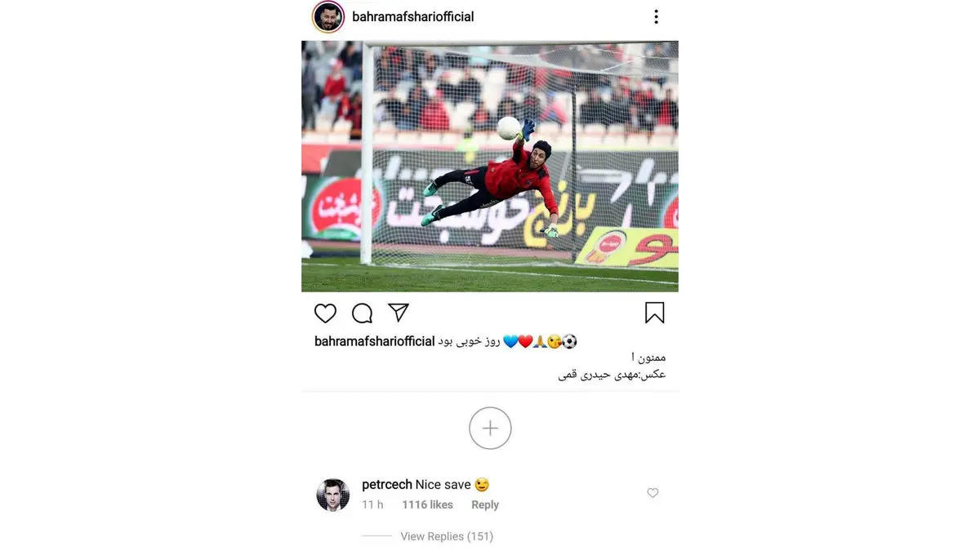The image size is (980, 551).
Task: Reply to petrcech's comment
Action: (x=485, y=505)
